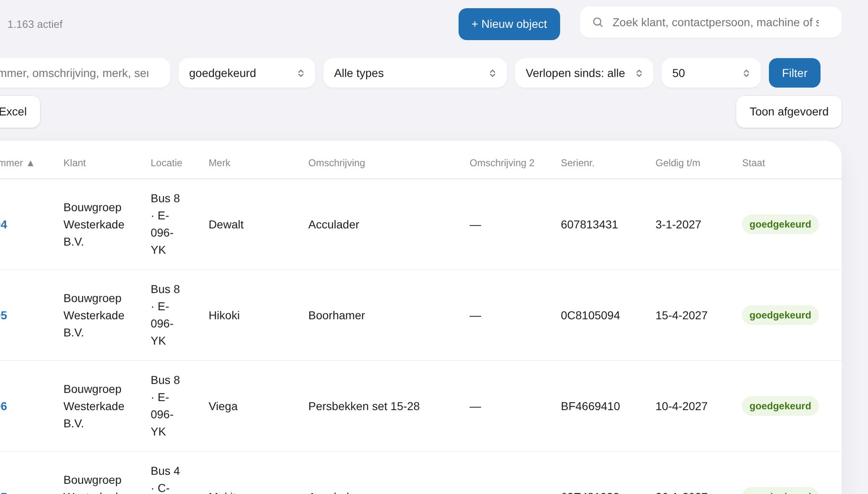Apply filters with the Filter button
Screen dimensions: 868x494
794,73
